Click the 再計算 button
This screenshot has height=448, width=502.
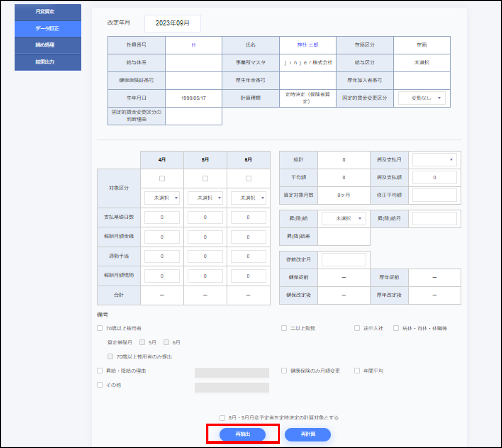click(x=308, y=434)
